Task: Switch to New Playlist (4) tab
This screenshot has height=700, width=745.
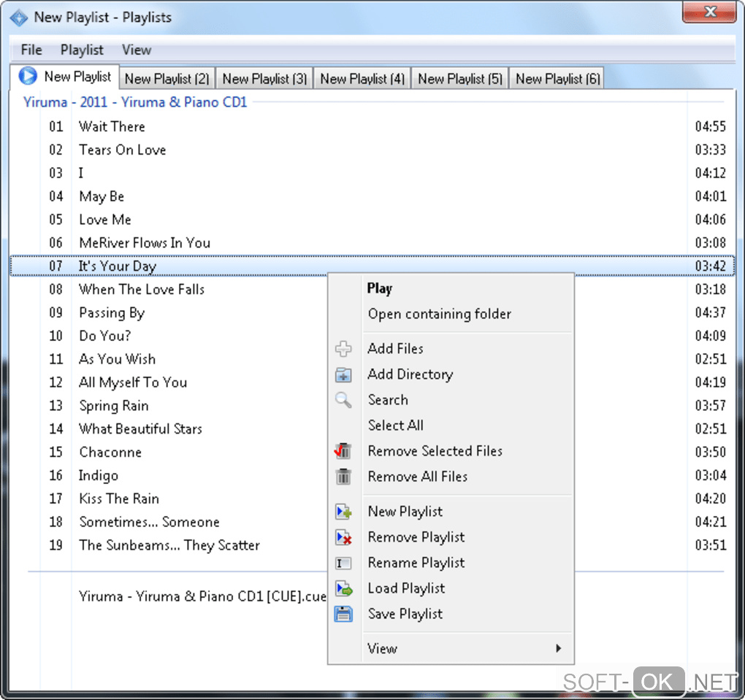Action: point(362,78)
